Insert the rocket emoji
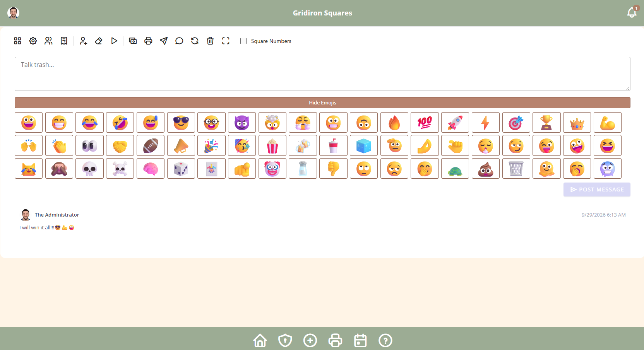644x350 pixels. (x=455, y=123)
